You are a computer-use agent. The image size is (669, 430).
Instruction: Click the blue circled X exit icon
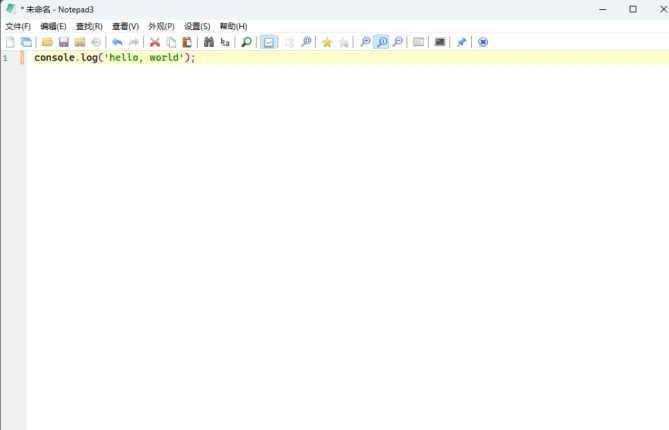coord(483,42)
